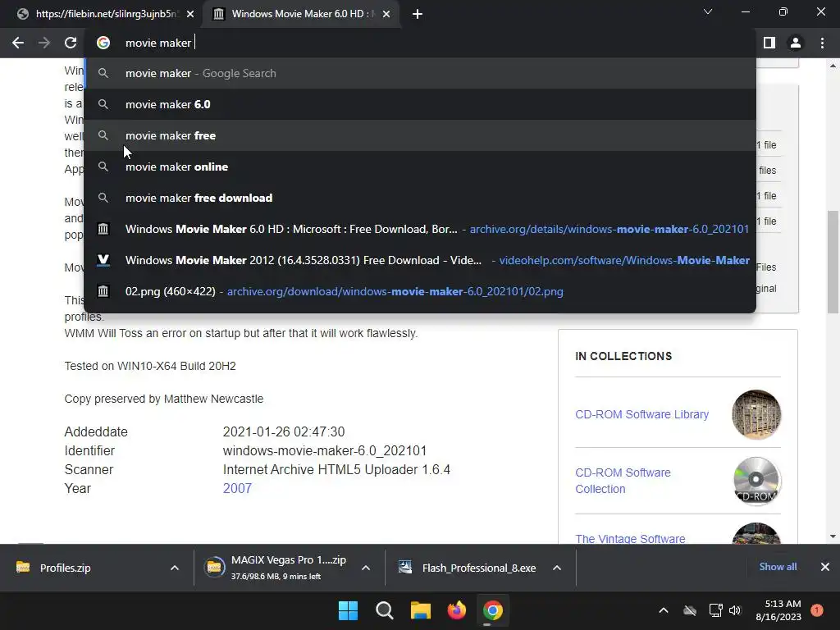Switch to Windows Movie Maker 6.0 HD tab
The height and width of the screenshot is (630, 840).
(x=300, y=14)
